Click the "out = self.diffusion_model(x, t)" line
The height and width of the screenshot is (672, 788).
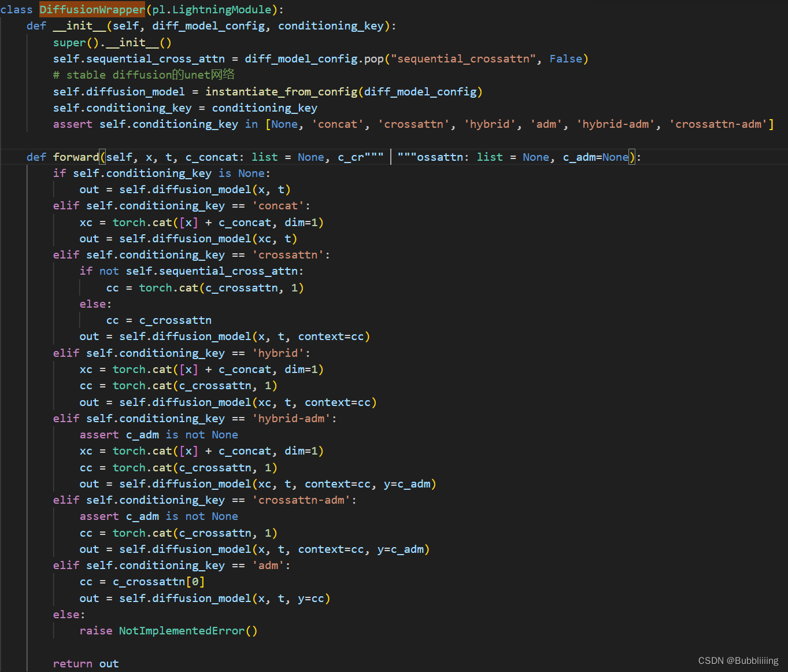click(x=185, y=190)
